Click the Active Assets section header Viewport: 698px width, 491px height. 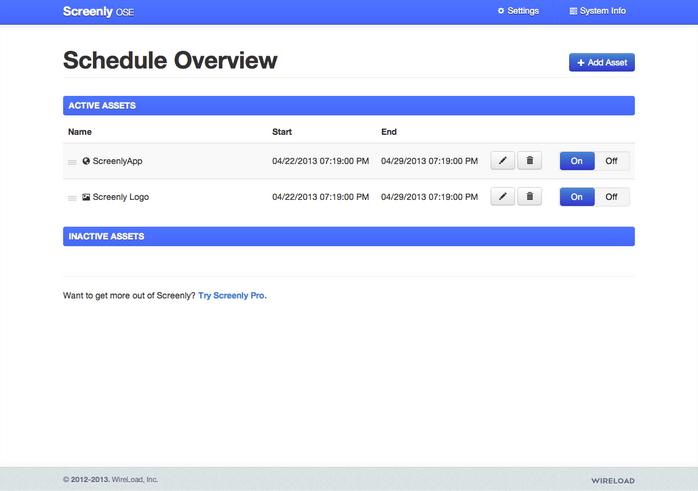[349, 106]
